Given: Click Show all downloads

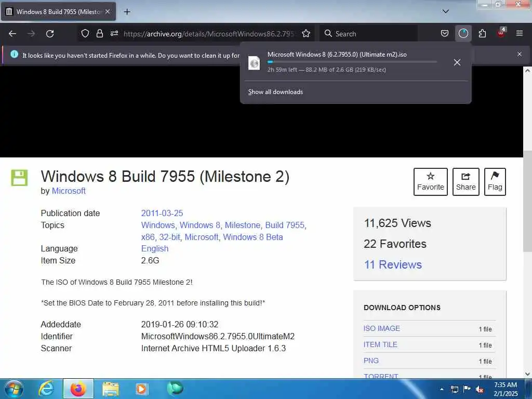Looking at the screenshot, I should pyautogui.click(x=275, y=92).
